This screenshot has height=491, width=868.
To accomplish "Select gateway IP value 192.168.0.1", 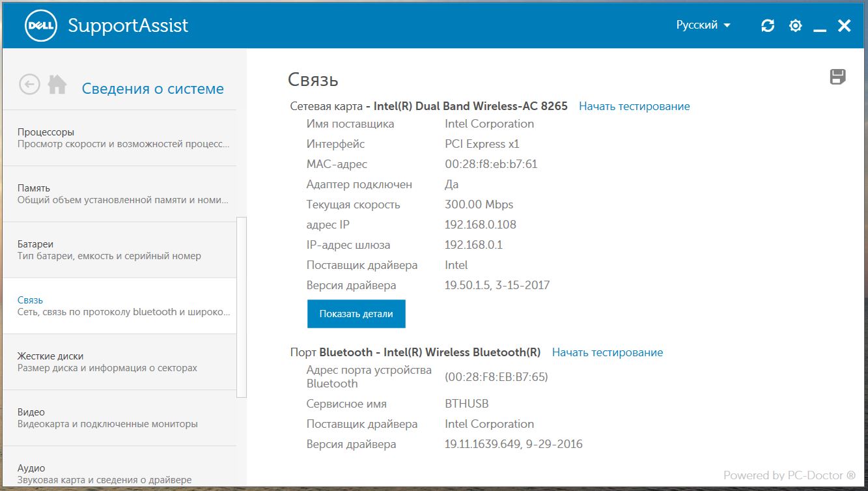I will coord(474,245).
